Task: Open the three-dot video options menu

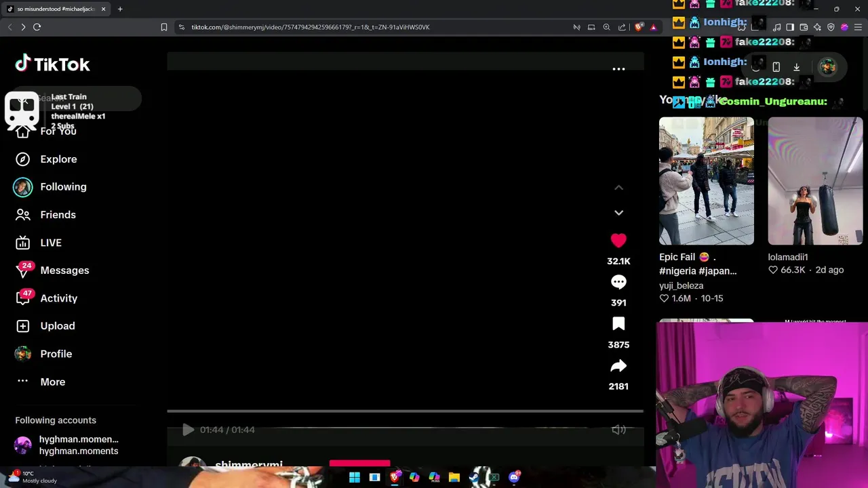Action: [618, 69]
